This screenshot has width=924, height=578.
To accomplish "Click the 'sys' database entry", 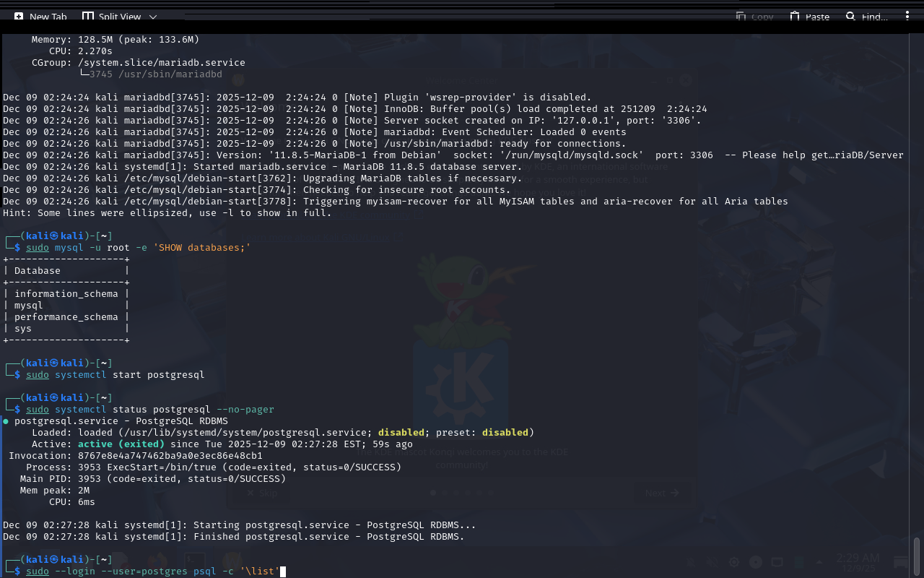I will coord(23,328).
